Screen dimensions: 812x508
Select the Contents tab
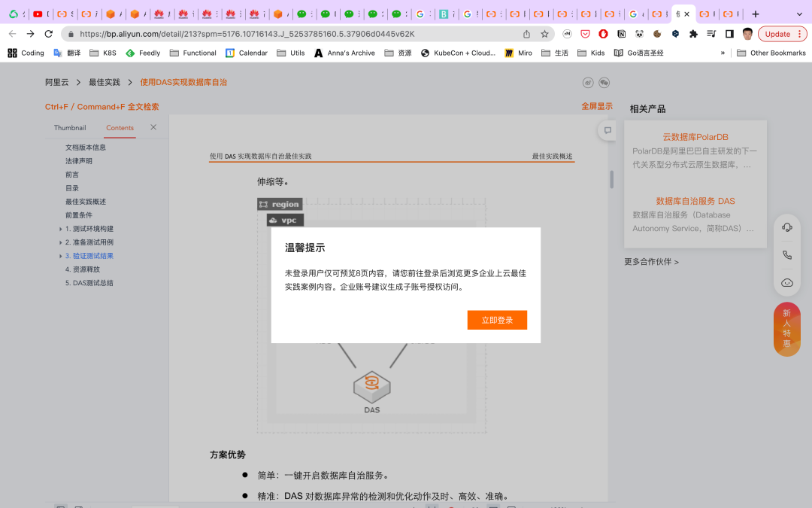[120, 127]
